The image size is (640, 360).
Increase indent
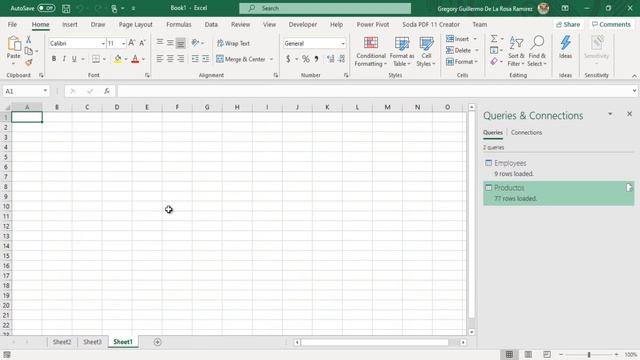206,59
